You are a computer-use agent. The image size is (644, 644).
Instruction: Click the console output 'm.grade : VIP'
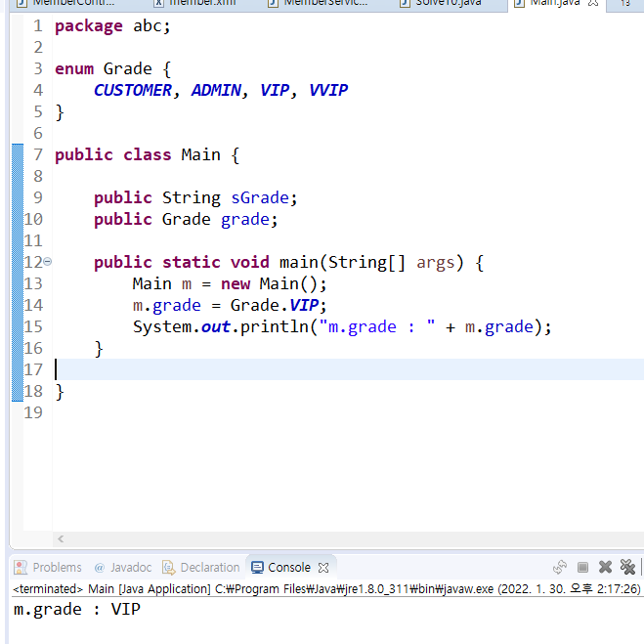coord(77,610)
